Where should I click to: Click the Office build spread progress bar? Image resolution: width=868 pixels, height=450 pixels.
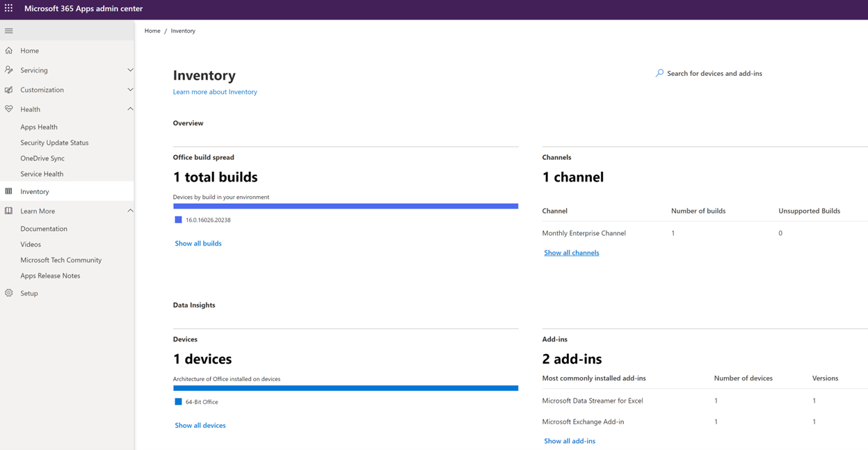pyautogui.click(x=346, y=206)
